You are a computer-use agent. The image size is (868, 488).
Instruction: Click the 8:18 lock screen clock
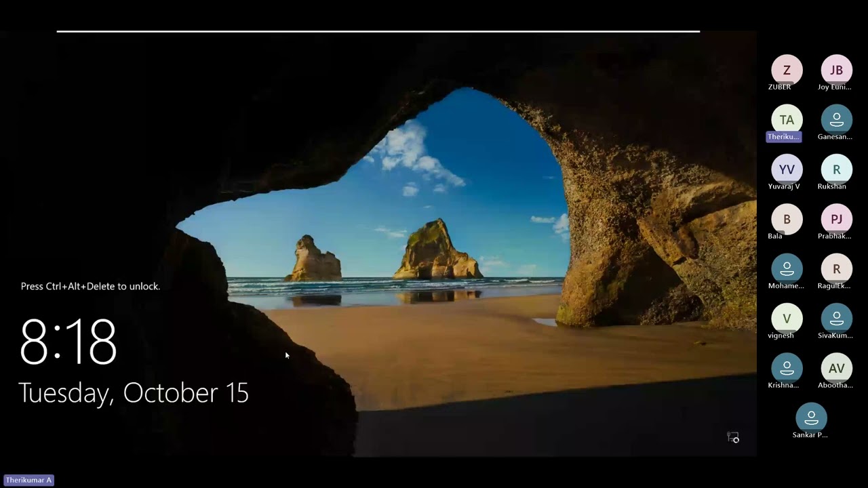[x=68, y=342]
